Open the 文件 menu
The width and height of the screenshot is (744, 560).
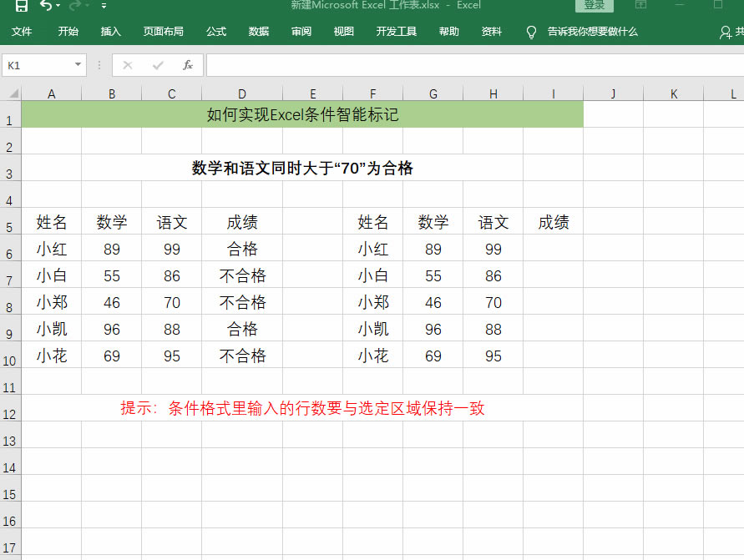point(22,32)
